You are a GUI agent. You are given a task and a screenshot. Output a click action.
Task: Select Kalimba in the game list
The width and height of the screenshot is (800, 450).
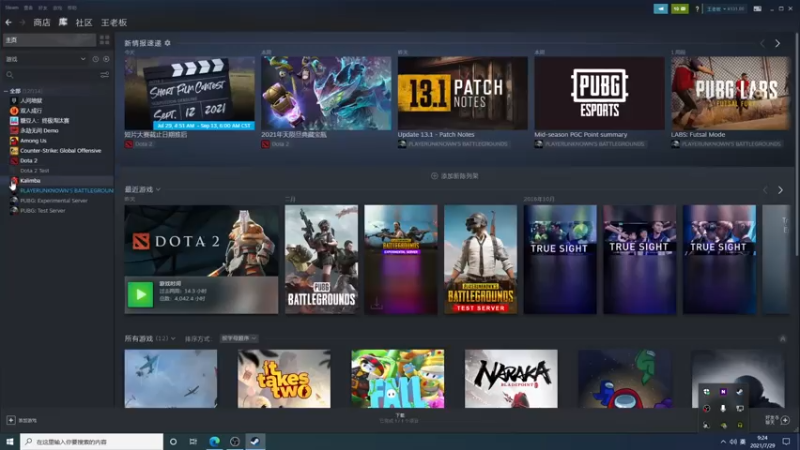30,180
